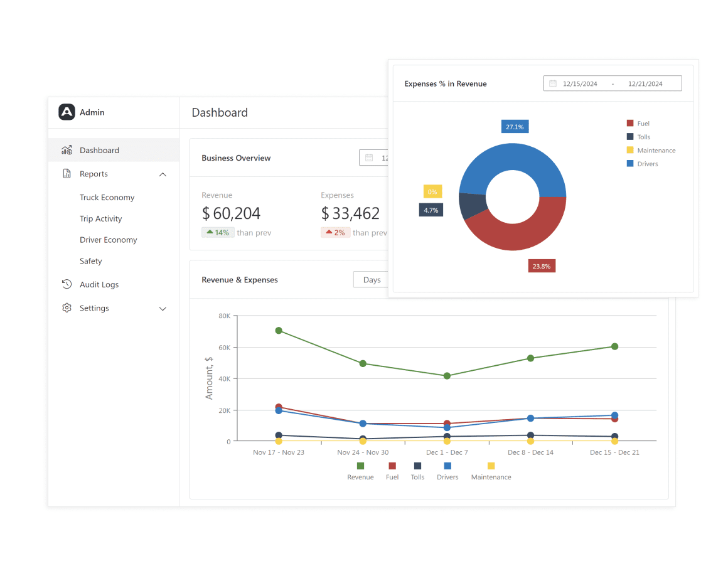This screenshot has height=571, width=728.
Task: Click the green 14% change badge
Action: pyautogui.click(x=218, y=233)
